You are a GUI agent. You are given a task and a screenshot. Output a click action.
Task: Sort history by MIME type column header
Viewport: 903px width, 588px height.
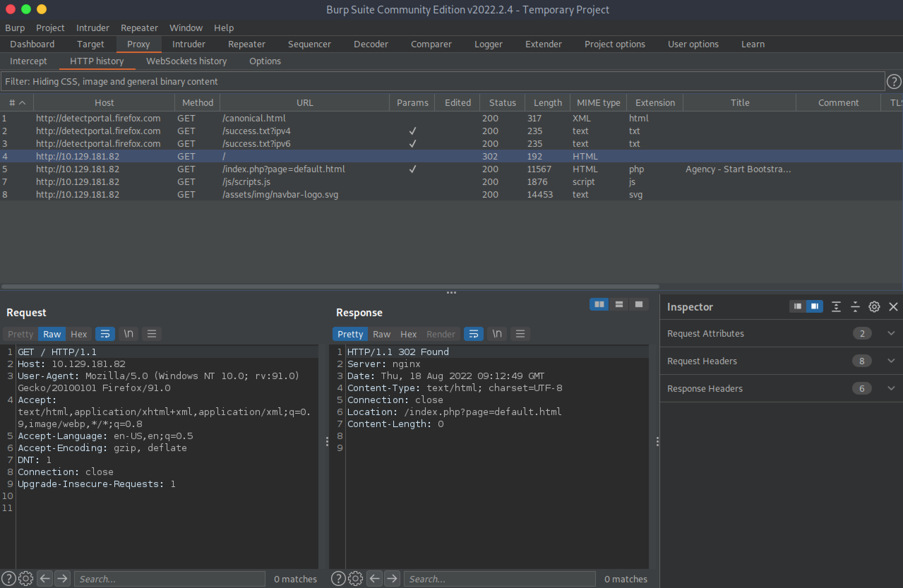[598, 102]
